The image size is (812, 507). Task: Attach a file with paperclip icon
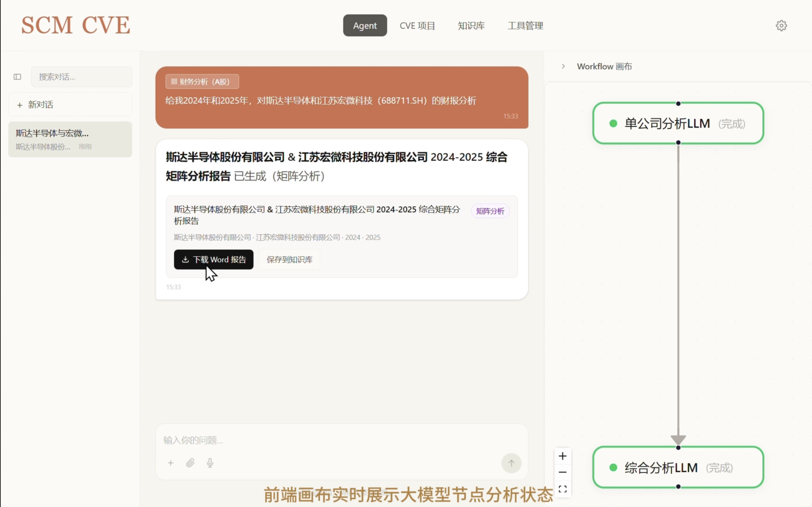pos(190,463)
